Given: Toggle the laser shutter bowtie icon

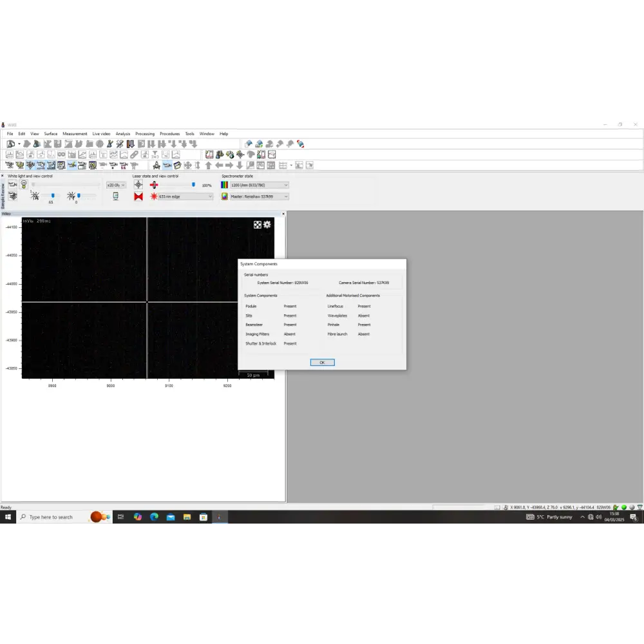Looking at the screenshot, I should point(138,197).
